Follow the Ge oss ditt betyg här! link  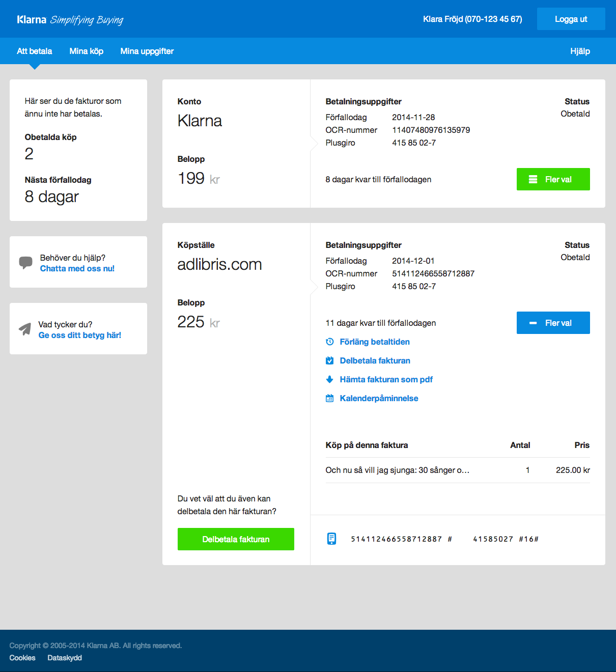(x=80, y=335)
